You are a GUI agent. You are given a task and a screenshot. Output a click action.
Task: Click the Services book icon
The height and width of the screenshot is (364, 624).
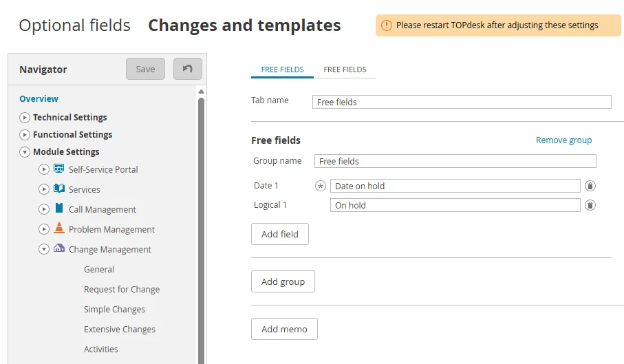point(58,189)
